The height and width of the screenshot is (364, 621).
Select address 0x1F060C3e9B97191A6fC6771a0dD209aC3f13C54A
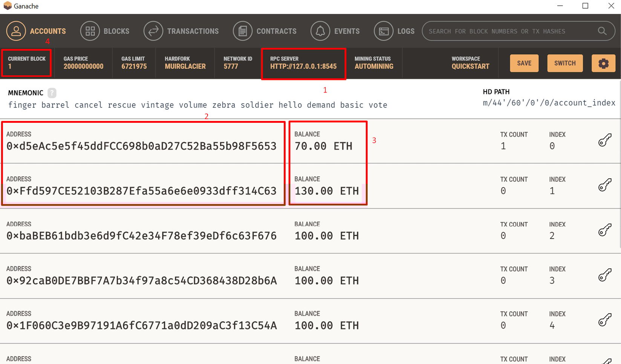142,326
